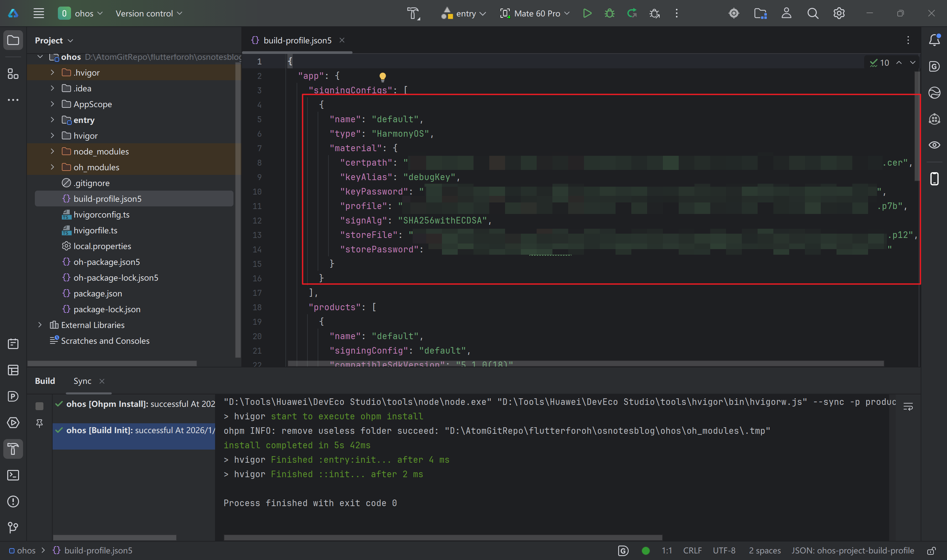Open the Settings gear icon
The height and width of the screenshot is (560, 947).
pyautogui.click(x=839, y=13)
